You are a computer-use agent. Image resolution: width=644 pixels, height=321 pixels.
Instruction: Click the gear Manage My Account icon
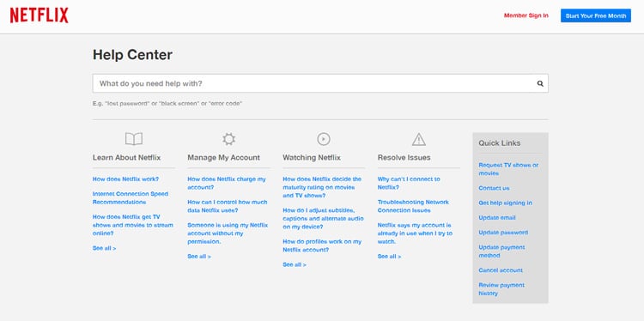228,139
